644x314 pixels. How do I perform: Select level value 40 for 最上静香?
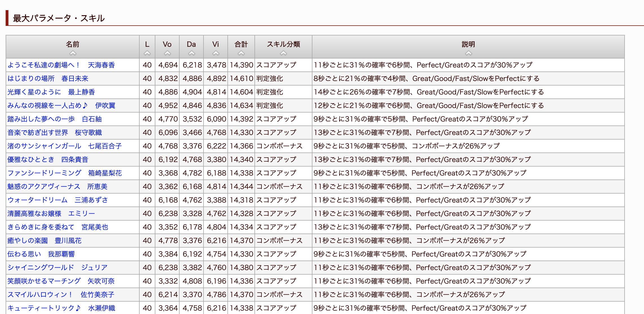pos(147,92)
